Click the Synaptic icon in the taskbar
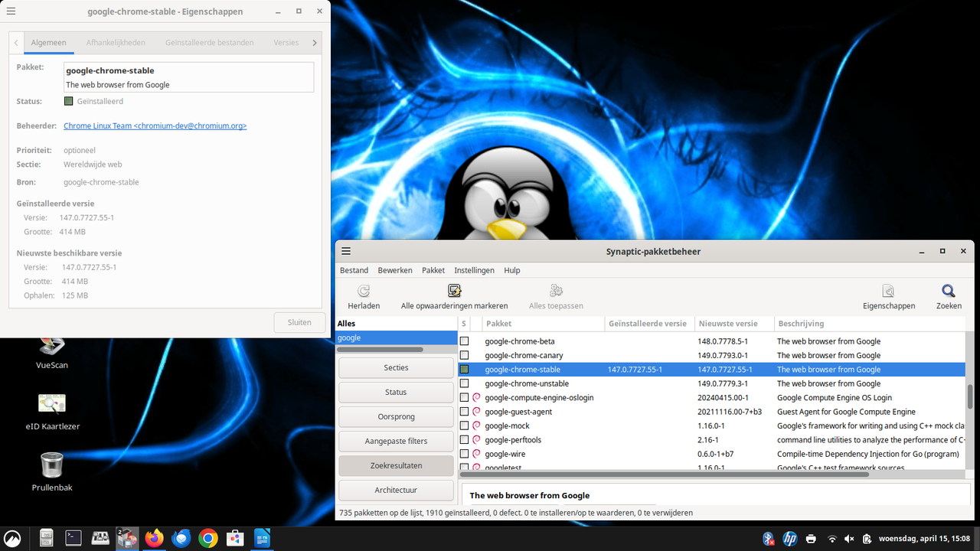 coord(127,539)
